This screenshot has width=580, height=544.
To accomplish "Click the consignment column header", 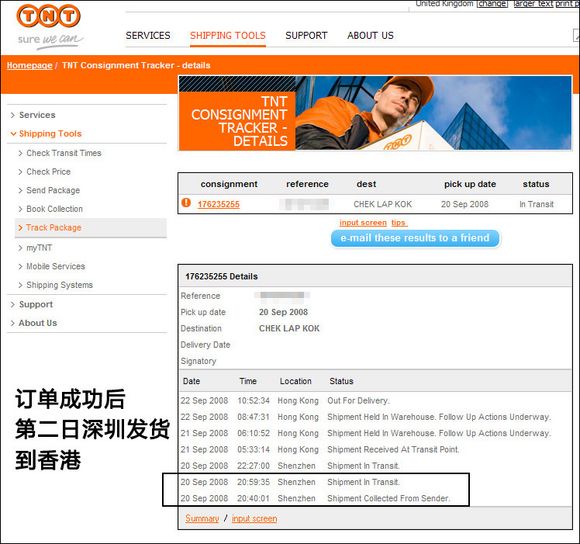I will (229, 184).
